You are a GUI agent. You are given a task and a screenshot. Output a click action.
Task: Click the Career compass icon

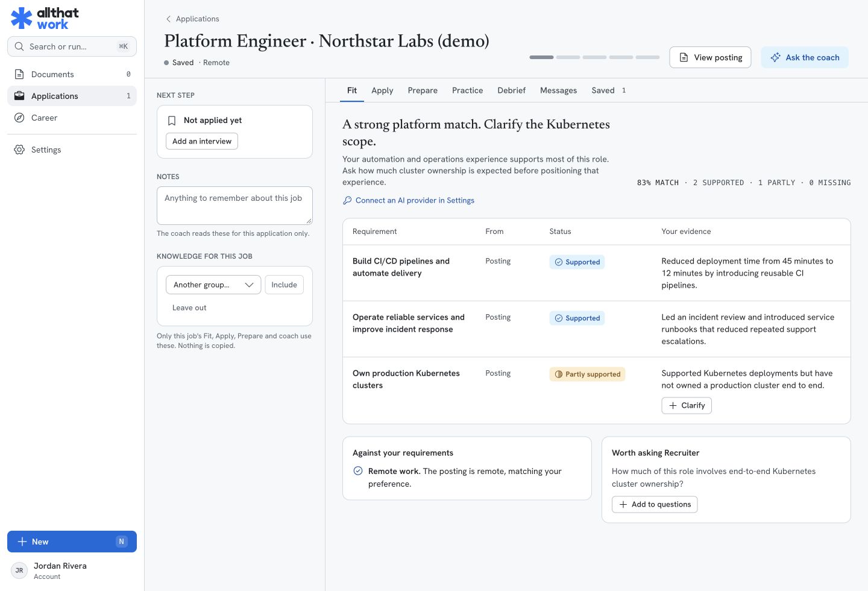(19, 118)
